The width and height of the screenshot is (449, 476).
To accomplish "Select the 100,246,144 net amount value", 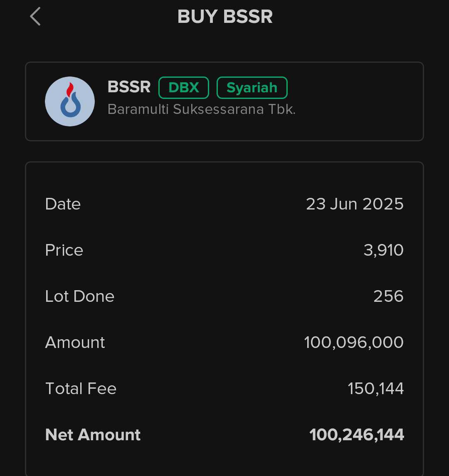I will coord(357,435).
